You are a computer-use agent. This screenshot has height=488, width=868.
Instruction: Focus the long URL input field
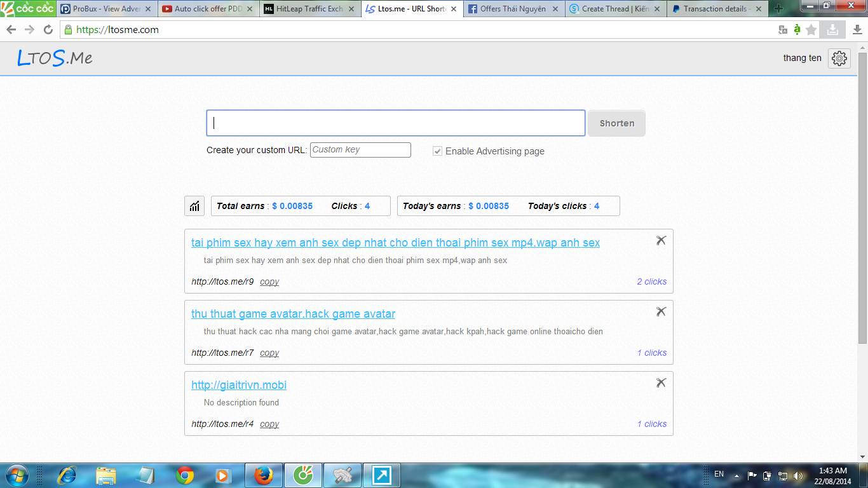pyautogui.click(x=396, y=123)
